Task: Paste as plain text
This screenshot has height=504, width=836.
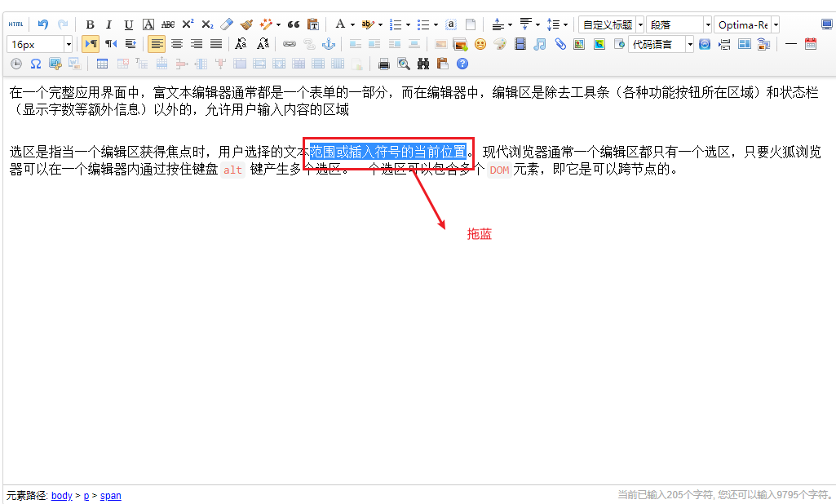Action: click(x=313, y=24)
